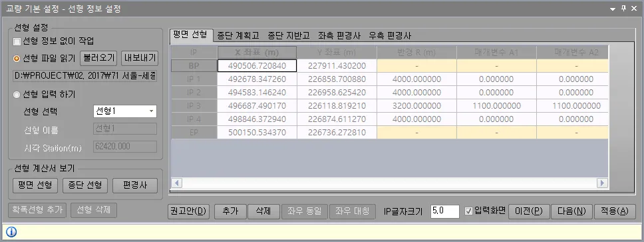This screenshot has width=644, height=242.
Task: Select the EP row header
Action: pos(194,133)
